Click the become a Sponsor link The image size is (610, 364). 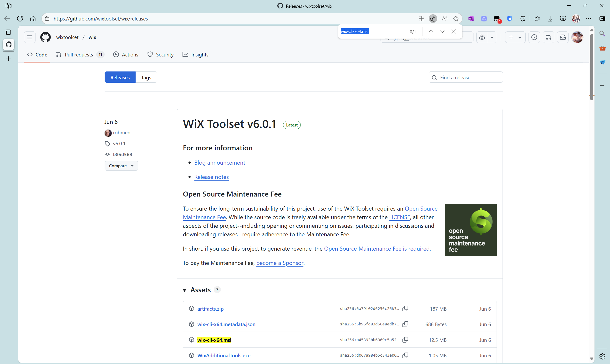(280, 263)
